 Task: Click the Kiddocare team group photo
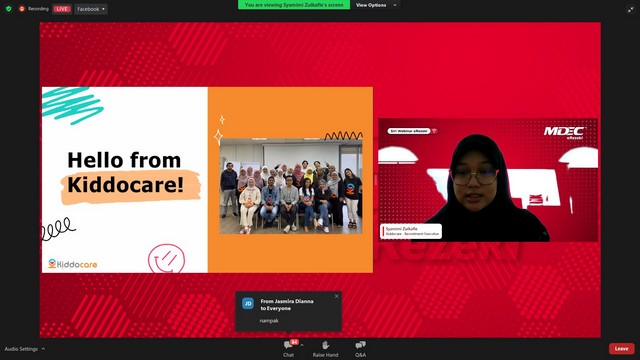coord(291,187)
